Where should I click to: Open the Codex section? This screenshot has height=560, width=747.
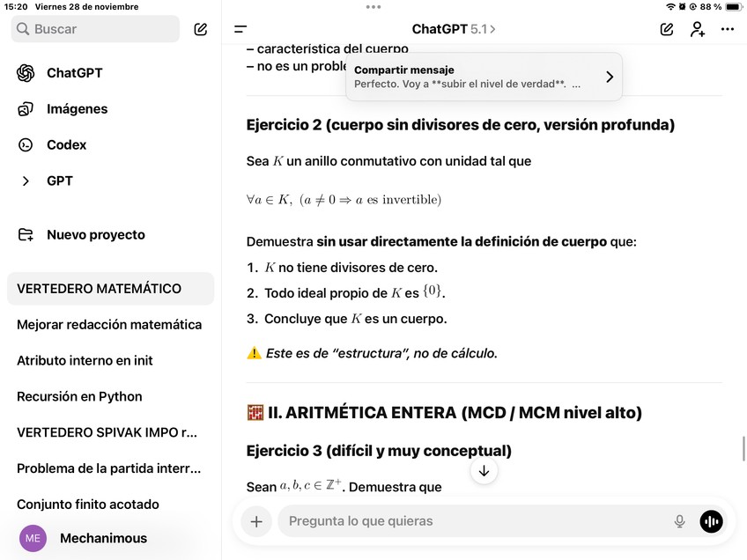tap(66, 145)
